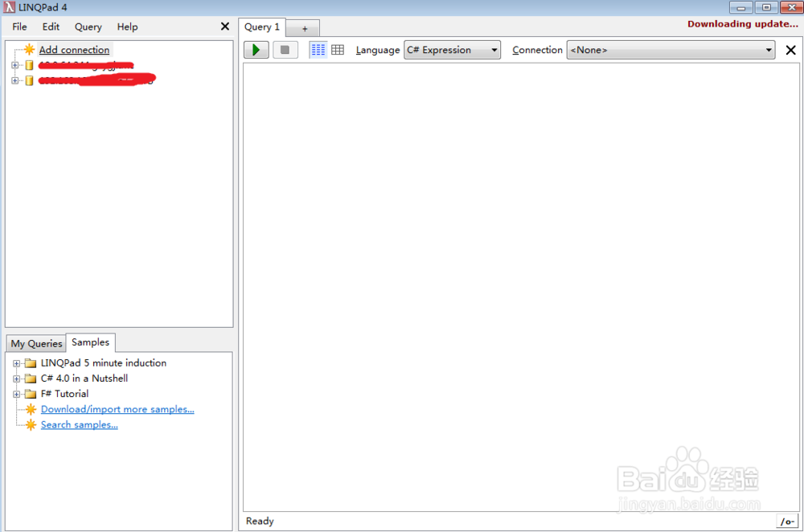The width and height of the screenshot is (804, 532).
Task: Expand the F# Tutorial sample folder
Action: coord(16,394)
